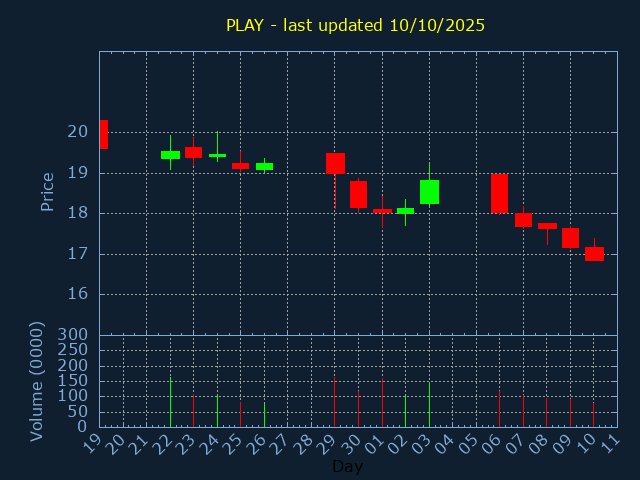Select the tall red candlestick on day 06

[x=499, y=193]
